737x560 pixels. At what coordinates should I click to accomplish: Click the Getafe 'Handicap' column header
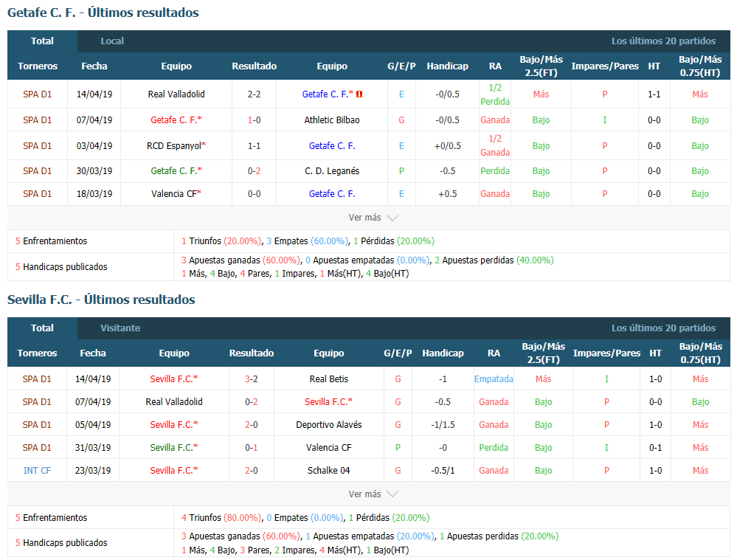click(x=448, y=66)
